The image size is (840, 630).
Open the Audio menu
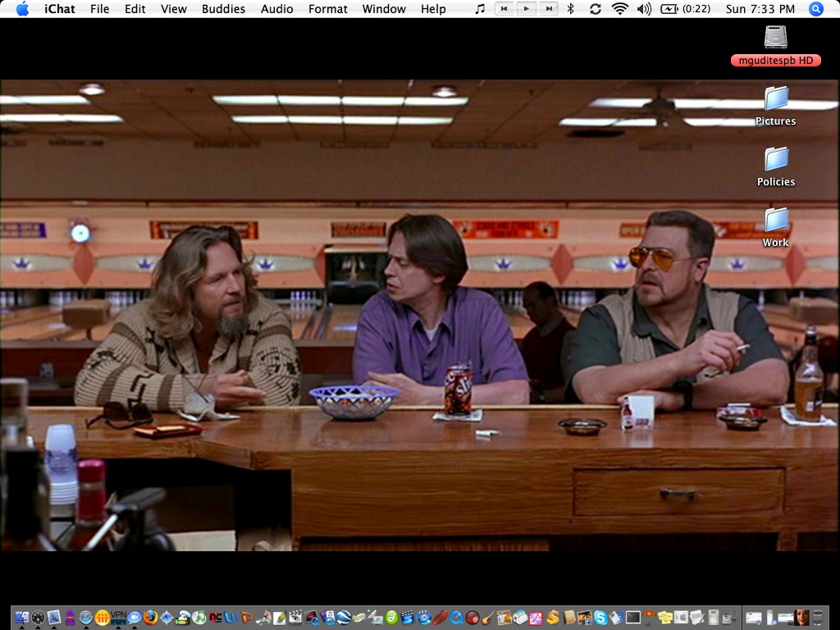pos(276,9)
